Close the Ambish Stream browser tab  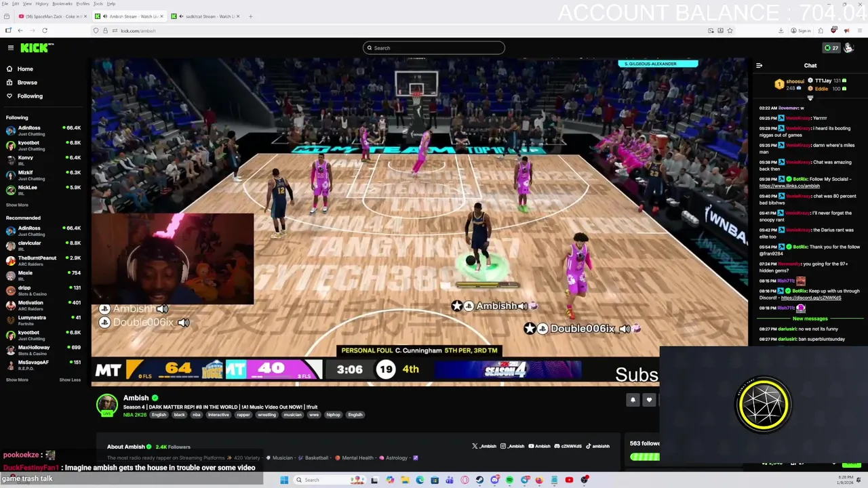point(161,16)
